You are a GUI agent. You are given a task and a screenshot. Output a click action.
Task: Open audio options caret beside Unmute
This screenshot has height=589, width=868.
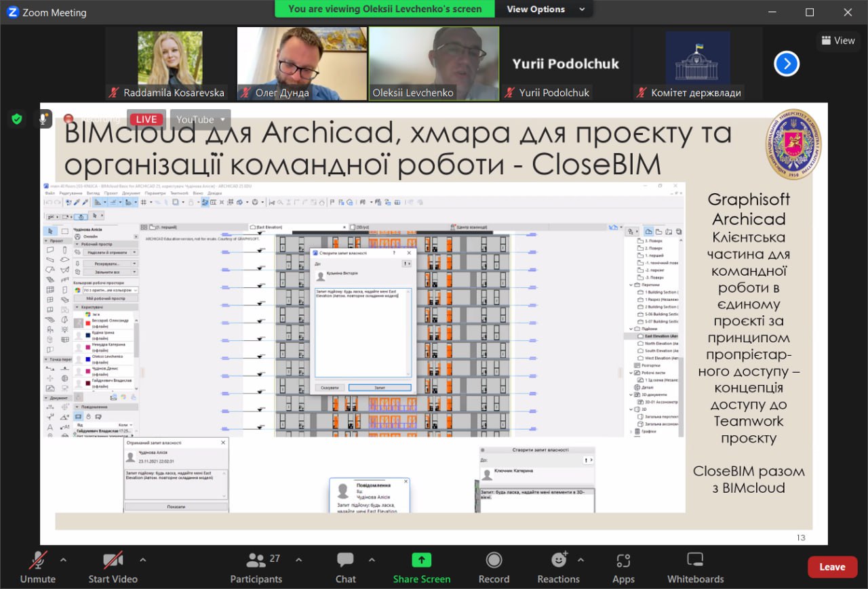point(64,560)
